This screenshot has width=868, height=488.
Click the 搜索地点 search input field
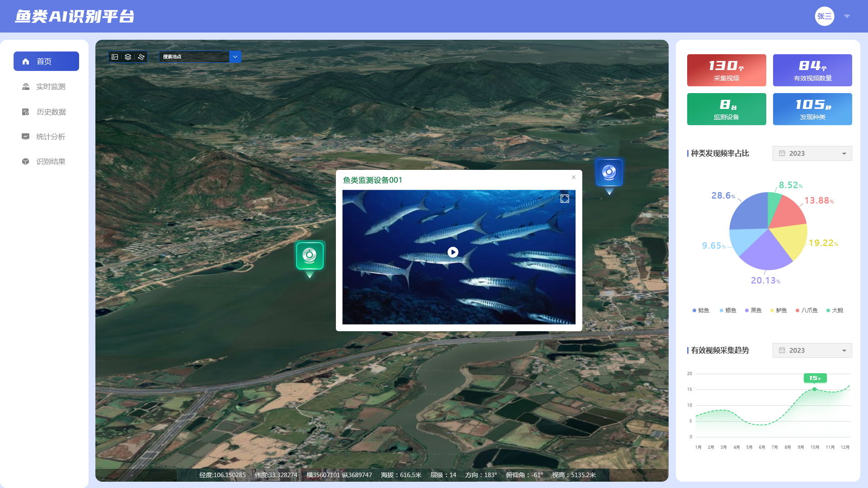tap(194, 57)
